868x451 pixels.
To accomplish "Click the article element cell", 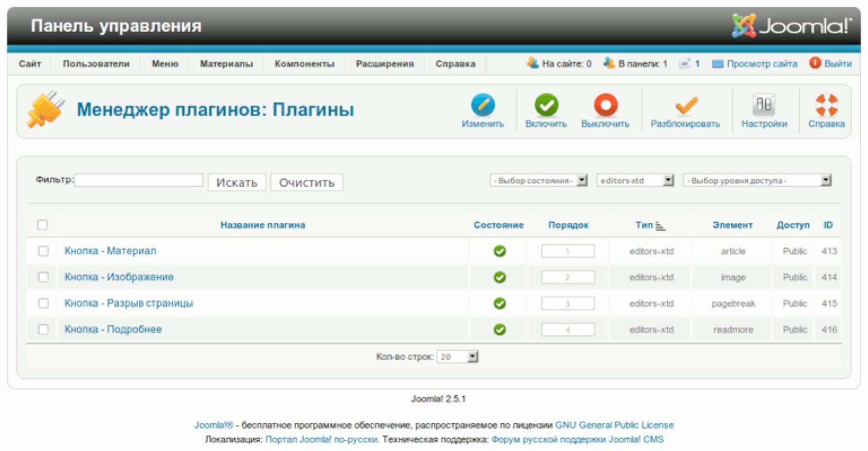I will coord(733,251).
